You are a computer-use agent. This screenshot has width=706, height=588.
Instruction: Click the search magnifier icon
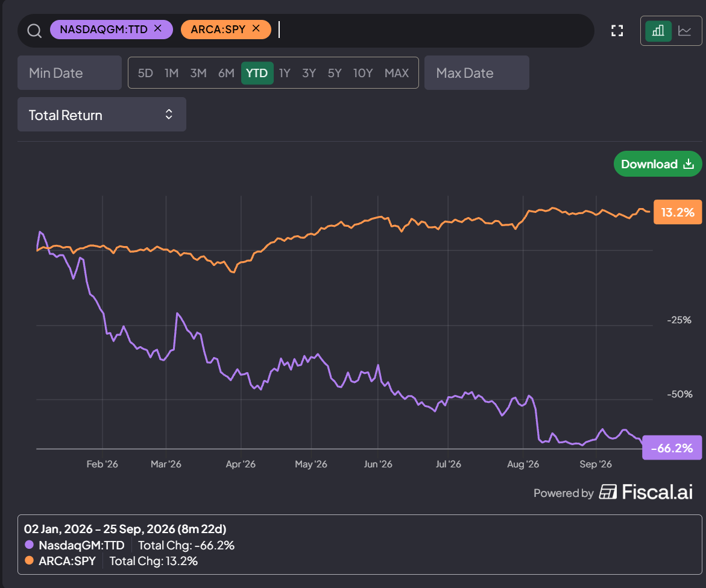(x=34, y=31)
